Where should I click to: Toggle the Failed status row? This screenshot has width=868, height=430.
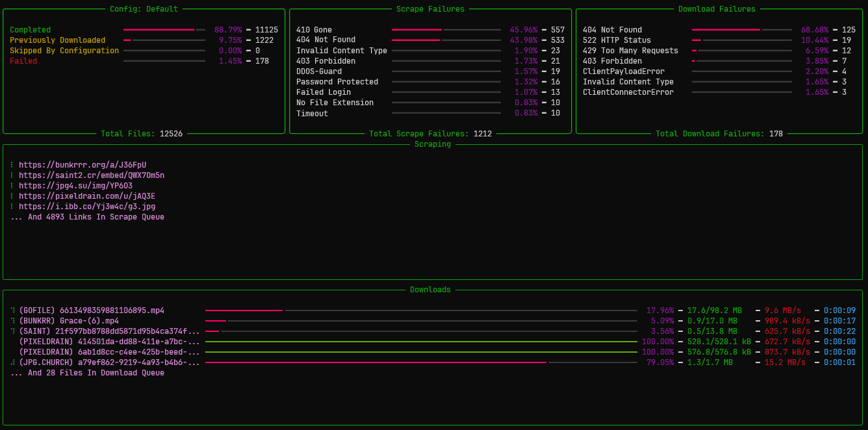click(x=25, y=60)
